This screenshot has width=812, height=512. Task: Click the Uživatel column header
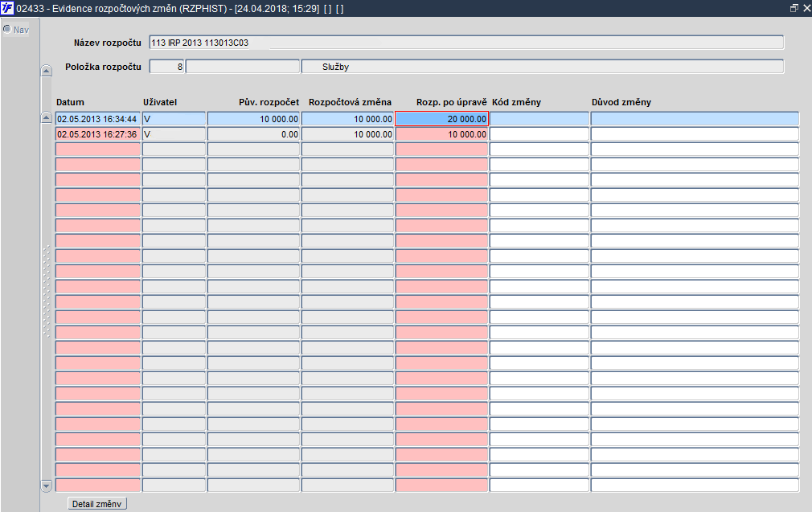tap(160, 102)
